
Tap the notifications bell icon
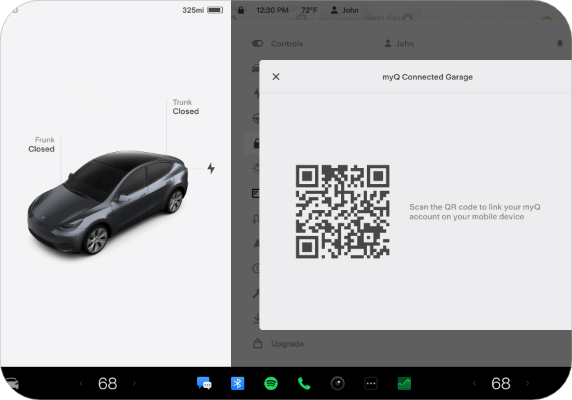[x=560, y=43]
